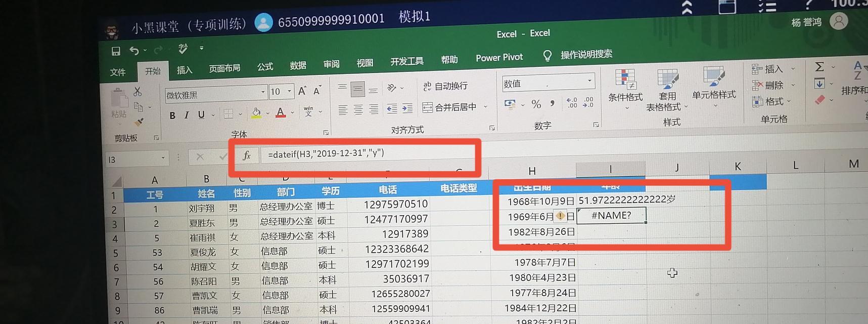868x324 pixels.
Task: Open the number format dropdown 数值
Action: tap(589, 81)
